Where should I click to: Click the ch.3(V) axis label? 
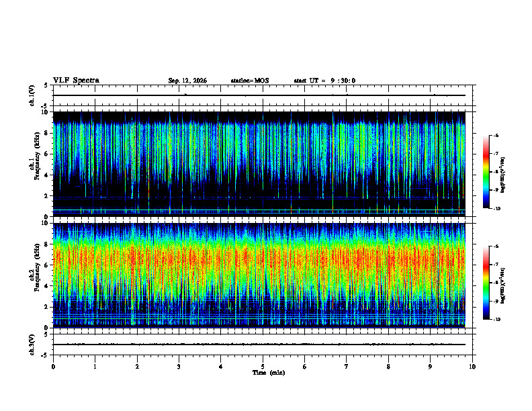coord(32,345)
